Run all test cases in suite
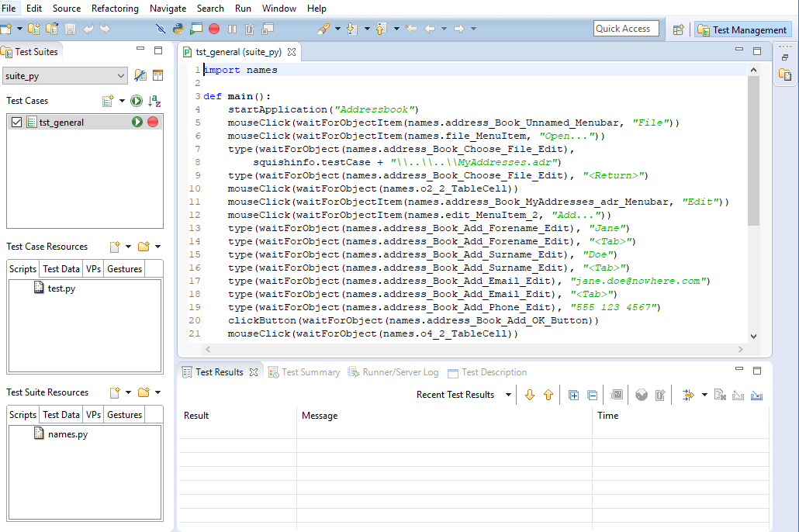The height and width of the screenshot is (532, 799). [x=137, y=101]
